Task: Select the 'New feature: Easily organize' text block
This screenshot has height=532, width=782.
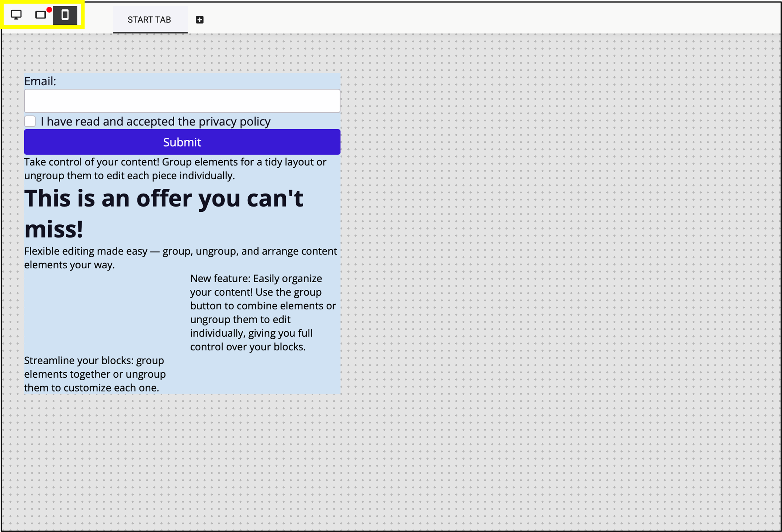Action: tap(263, 312)
